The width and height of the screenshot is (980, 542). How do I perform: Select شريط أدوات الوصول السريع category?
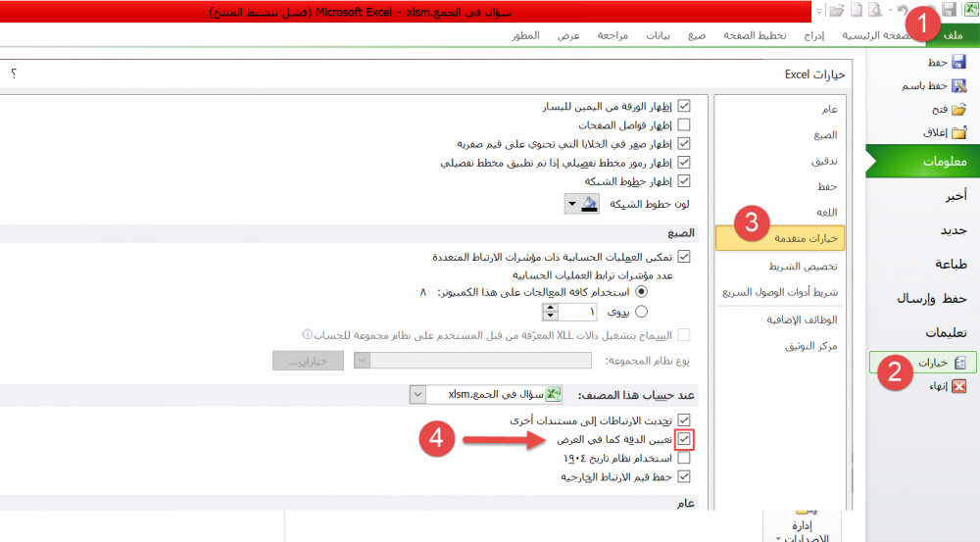(780, 293)
